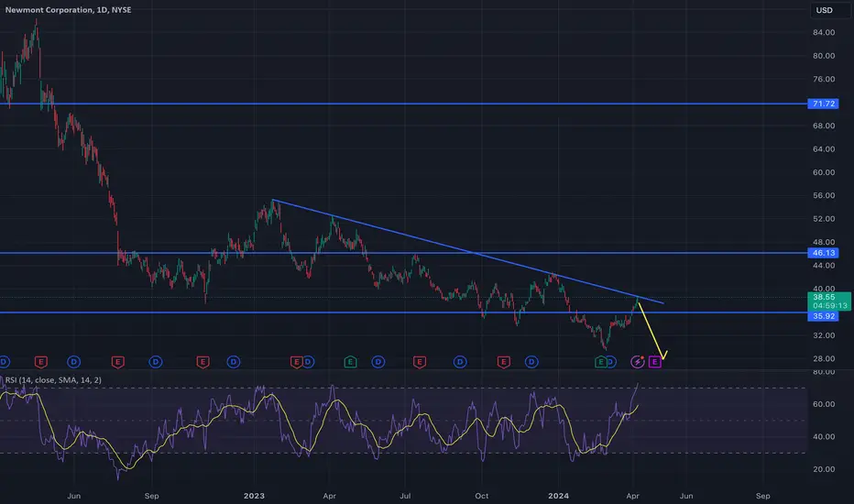
Task: Click the 71.72 horizontal line price label
Action: [x=824, y=104]
